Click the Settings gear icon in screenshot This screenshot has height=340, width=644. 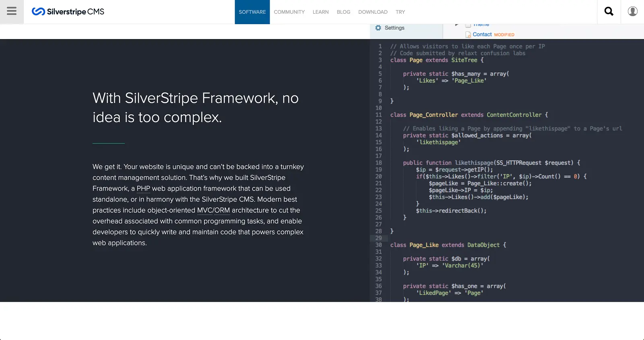coord(378,28)
